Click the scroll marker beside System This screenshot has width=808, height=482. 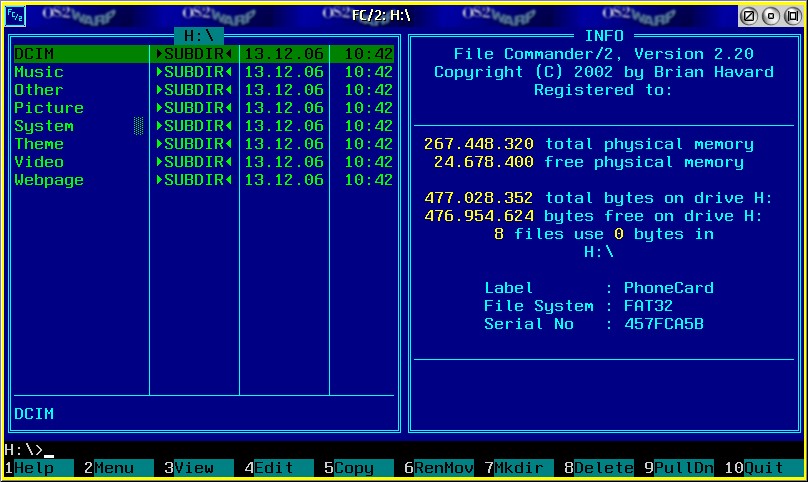pyautogui.click(x=139, y=126)
